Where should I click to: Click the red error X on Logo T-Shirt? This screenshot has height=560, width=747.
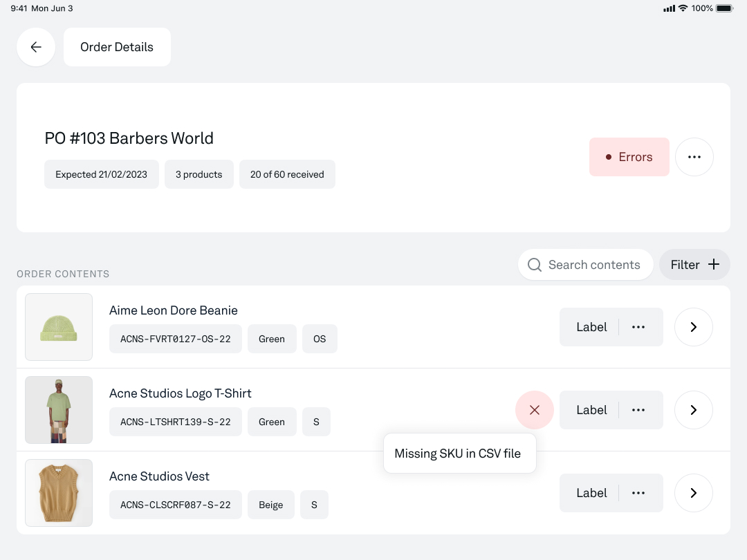[x=535, y=409]
